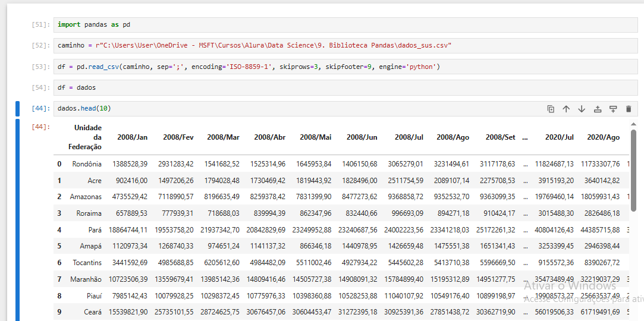Insert a new cell below
The width and height of the screenshot is (644, 321).
[613, 109]
